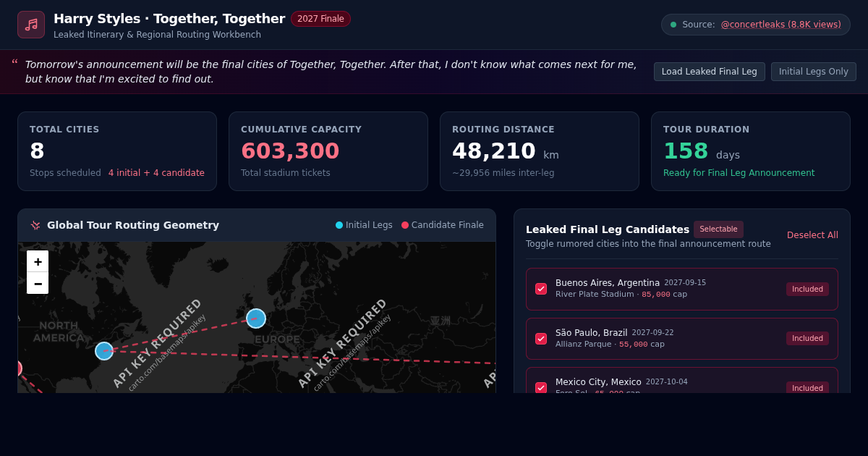
Task: Click the Total Cities value 8
Action: [x=37, y=151]
